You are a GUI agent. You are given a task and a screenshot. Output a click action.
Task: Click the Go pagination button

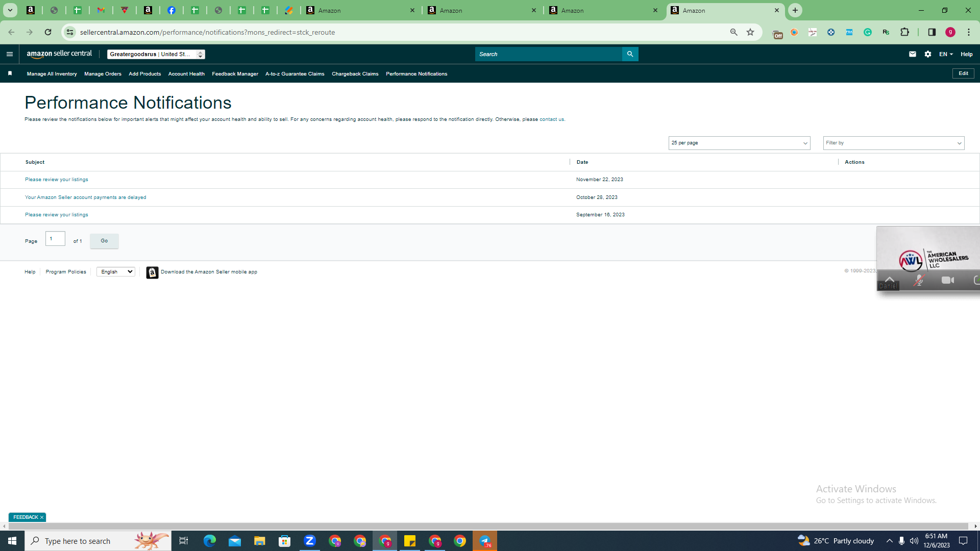[x=104, y=241]
